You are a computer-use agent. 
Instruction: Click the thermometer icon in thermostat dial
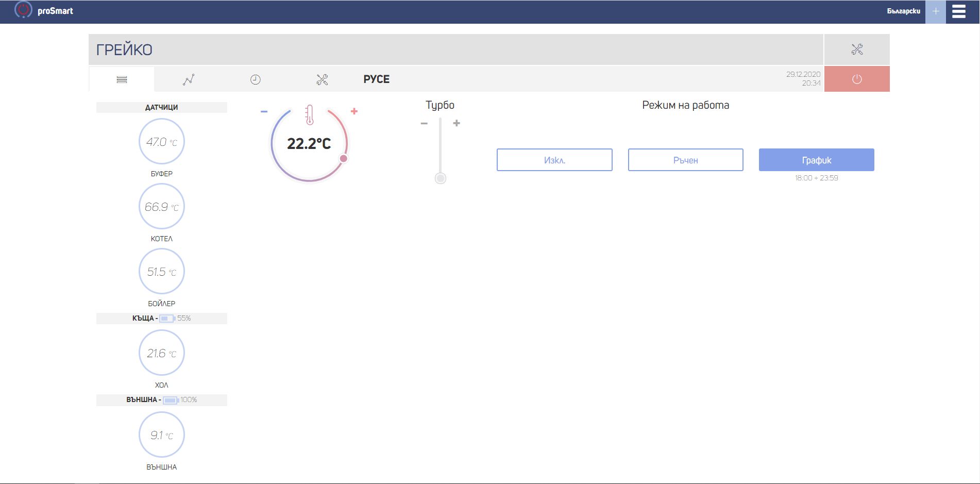tap(309, 114)
